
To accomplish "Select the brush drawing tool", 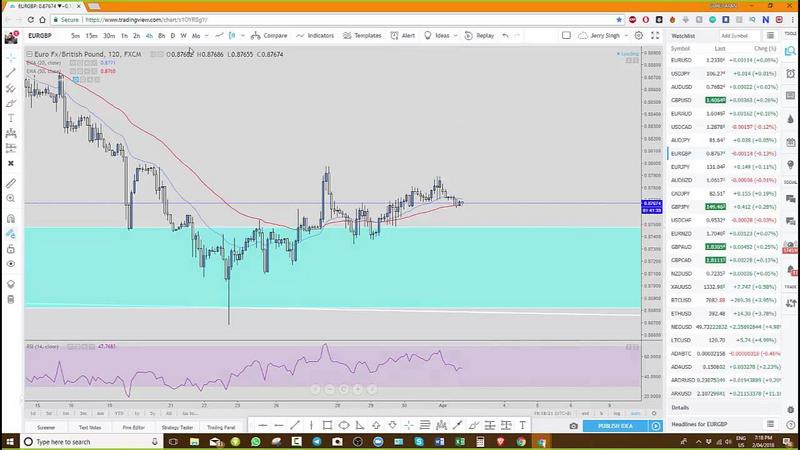I will coord(11,104).
